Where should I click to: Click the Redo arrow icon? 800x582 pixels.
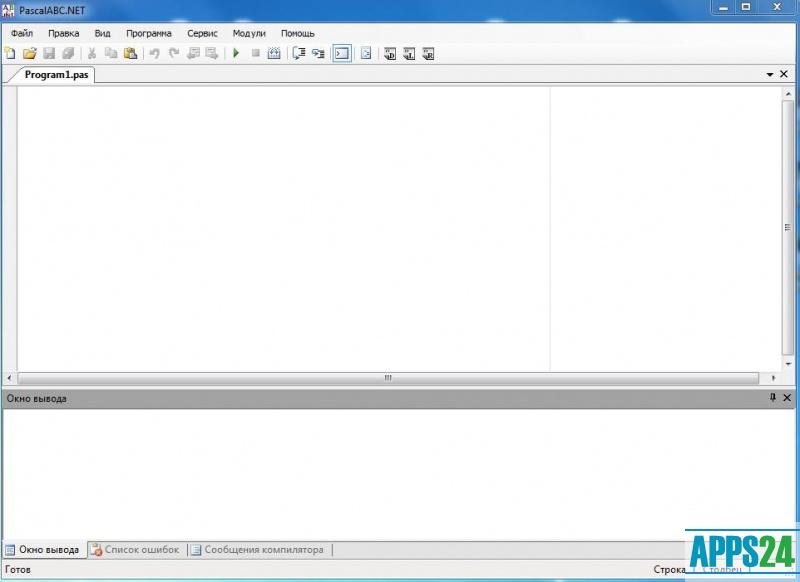[173, 53]
